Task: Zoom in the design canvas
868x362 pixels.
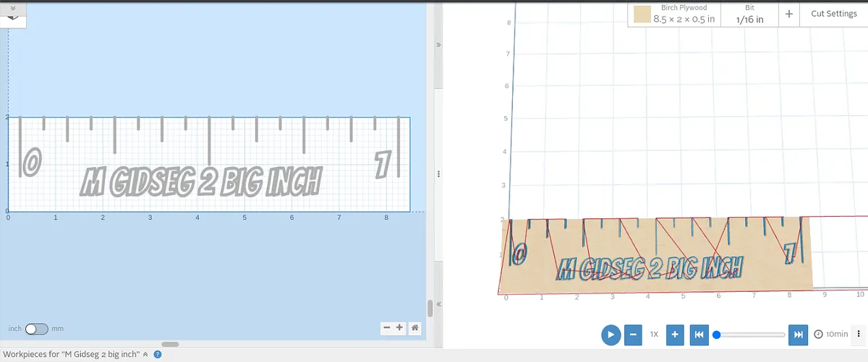Action: pos(399,327)
